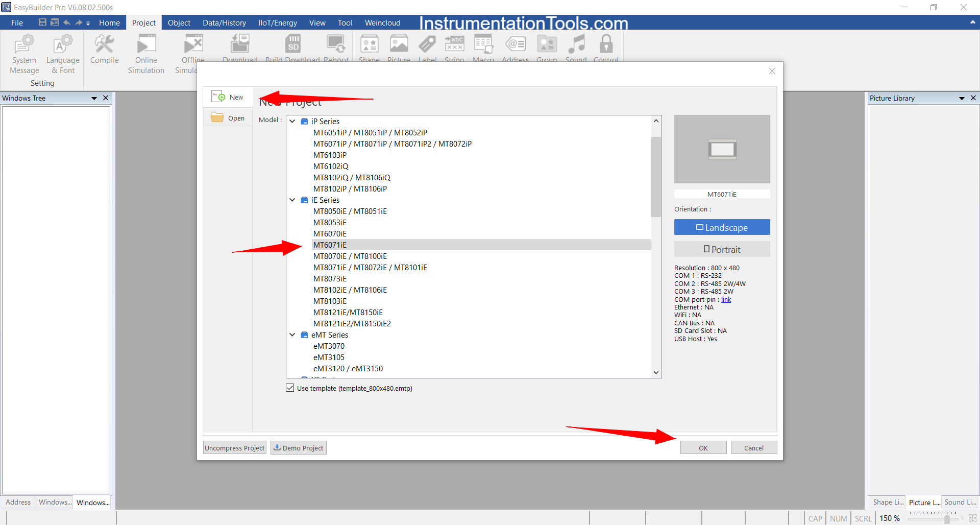Click model list scroll up arrow
This screenshot has height=525, width=980.
coord(656,121)
